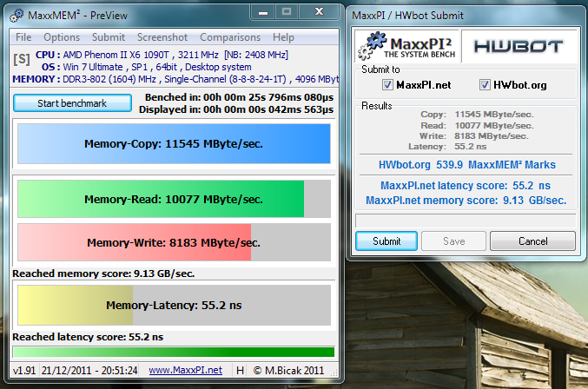Click the HWbot.org 539.9 MaxxMEM² Marks text
This screenshot has height=389, width=588.
click(x=467, y=165)
